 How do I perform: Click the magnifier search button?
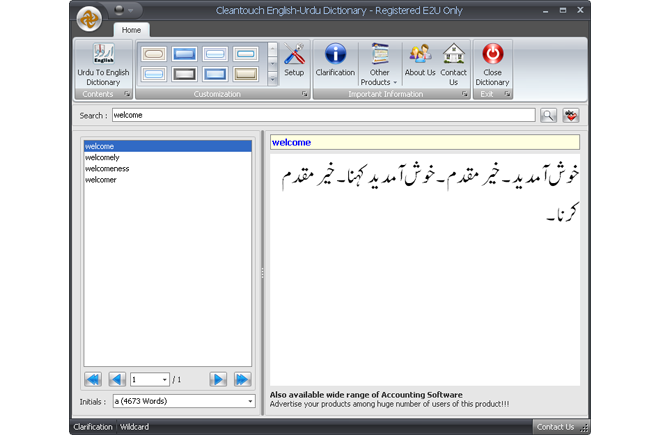pos(548,115)
